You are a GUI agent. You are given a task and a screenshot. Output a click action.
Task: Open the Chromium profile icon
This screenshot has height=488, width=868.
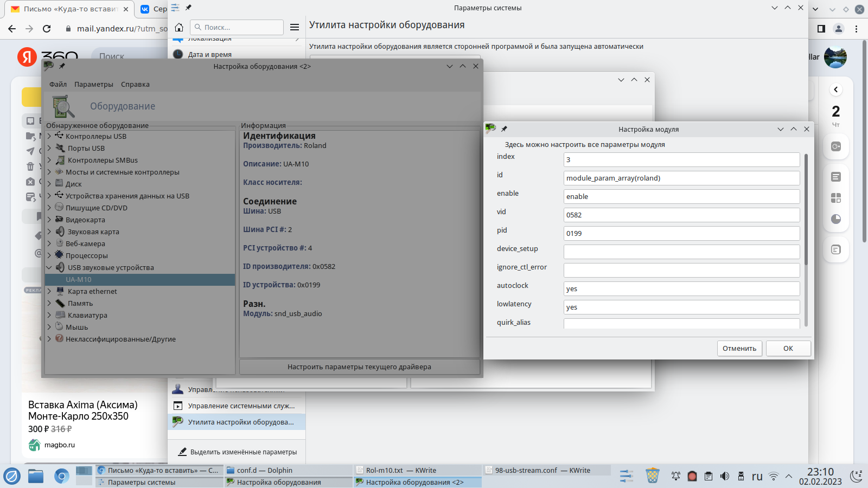click(839, 28)
